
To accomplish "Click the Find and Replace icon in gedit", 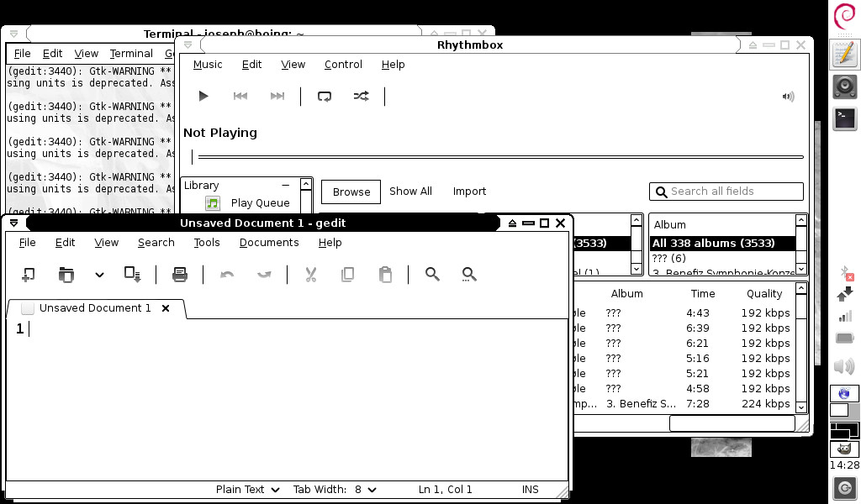I will coord(469,274).
